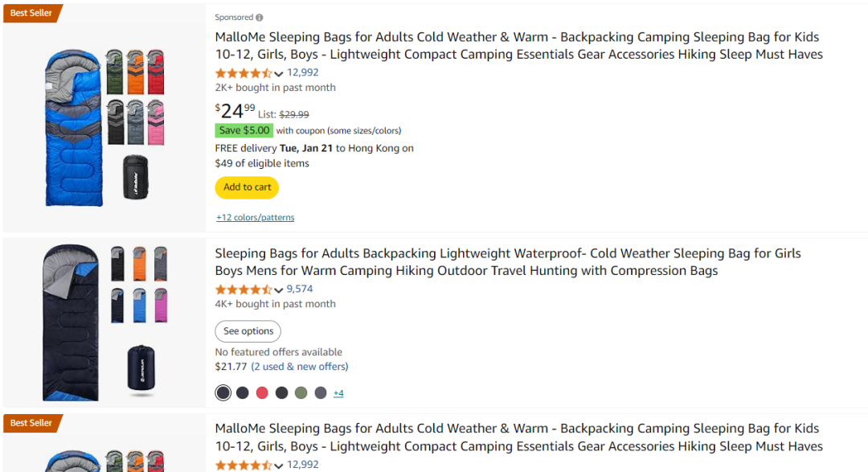This screenshot has width=868, height=472.
Task: Open the Sleeping Bags for Adults Backpacking title
Action: 508,262
